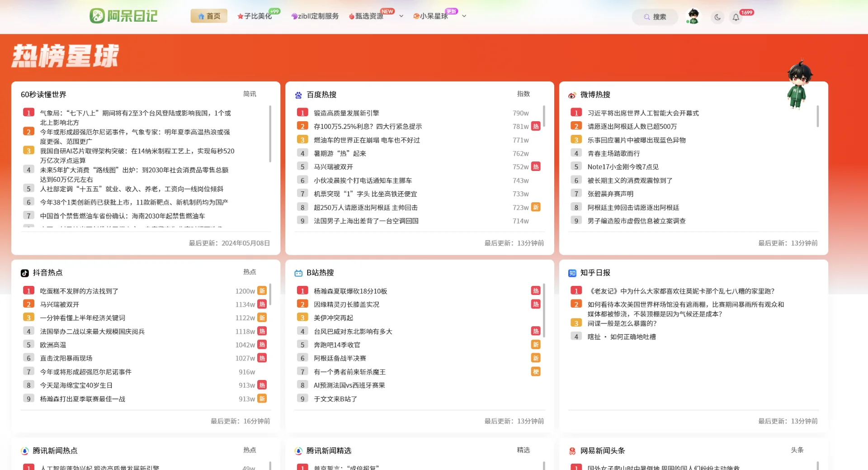Click the 新 badge on 超250万人请愿

(x=536, y=207)
